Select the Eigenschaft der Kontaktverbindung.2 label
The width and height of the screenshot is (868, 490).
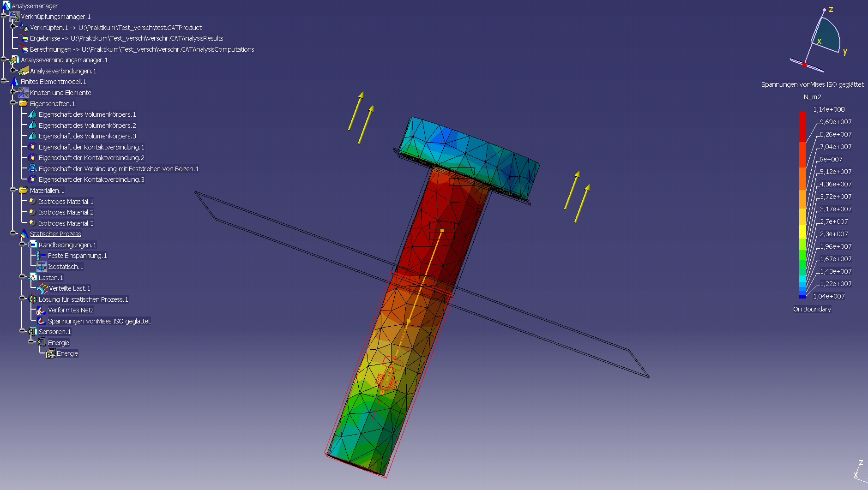coord(91,158)
